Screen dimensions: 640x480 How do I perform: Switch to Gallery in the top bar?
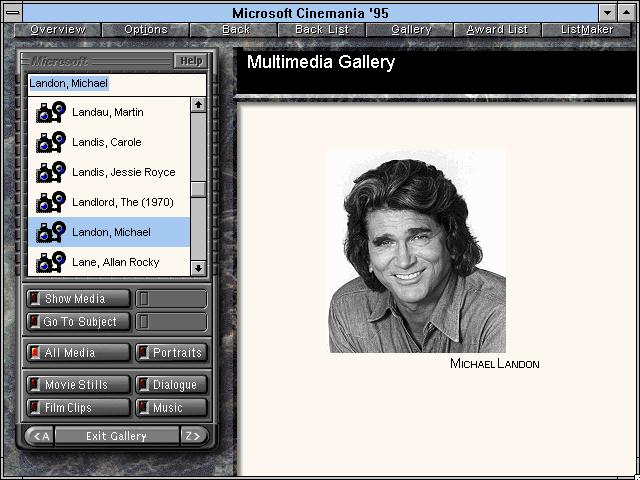tap(411, 30)
